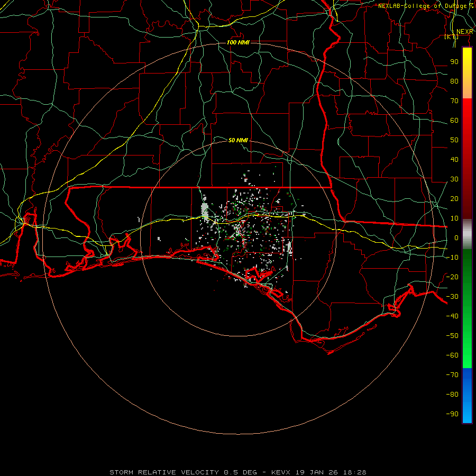Click the "0" label on the velocity scale
476x476 pixels.
click(x=456, y=237)
